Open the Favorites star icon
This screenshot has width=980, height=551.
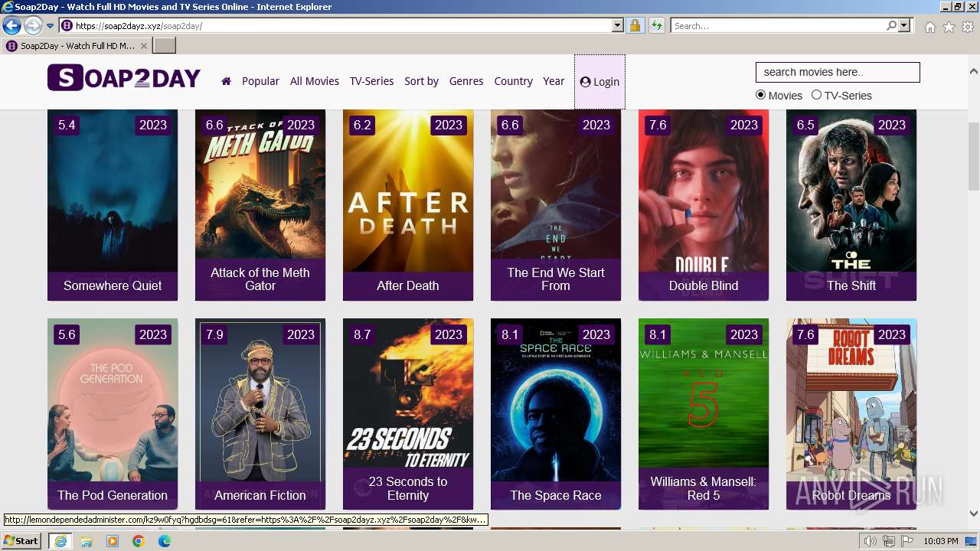click(949, 27)
